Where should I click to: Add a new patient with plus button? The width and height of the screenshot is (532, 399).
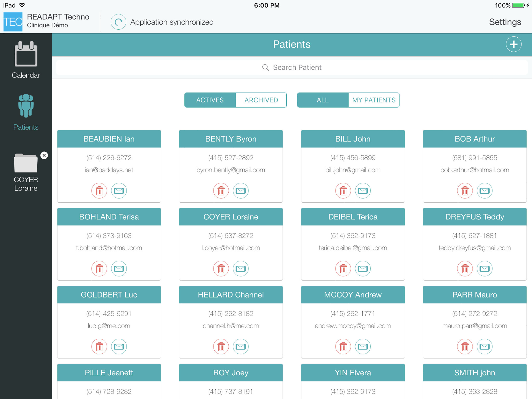[514, 44]
